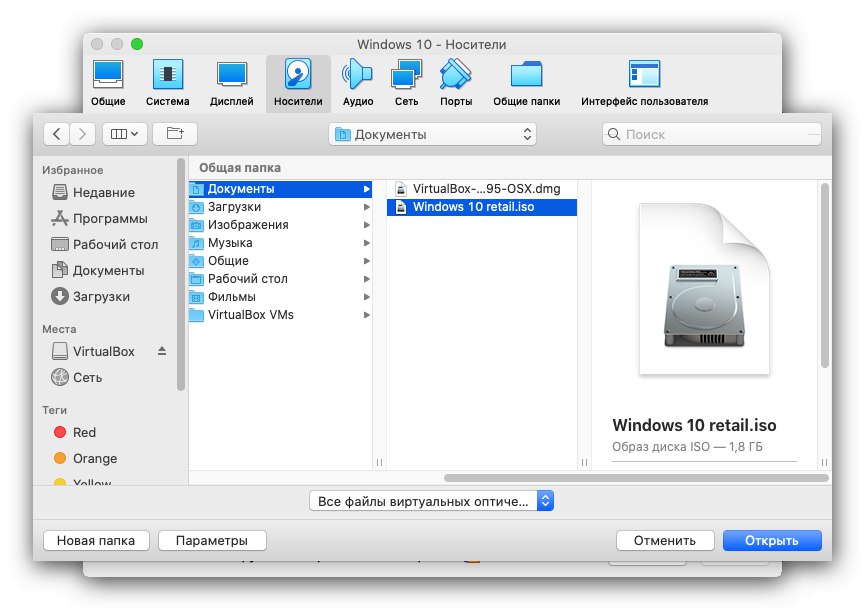
Task: Open the Аудио settings icon
Action: [357, 83]
